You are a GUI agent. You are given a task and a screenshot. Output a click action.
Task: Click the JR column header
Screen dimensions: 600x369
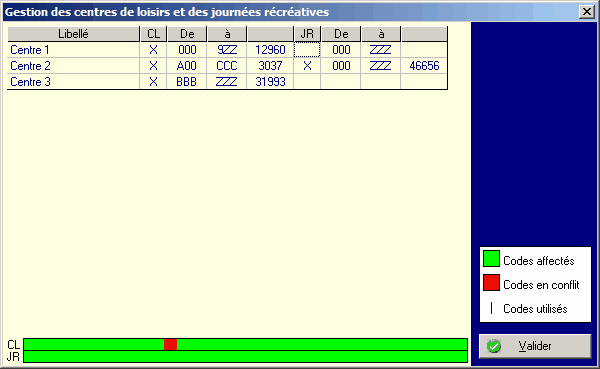click(307, 34)
